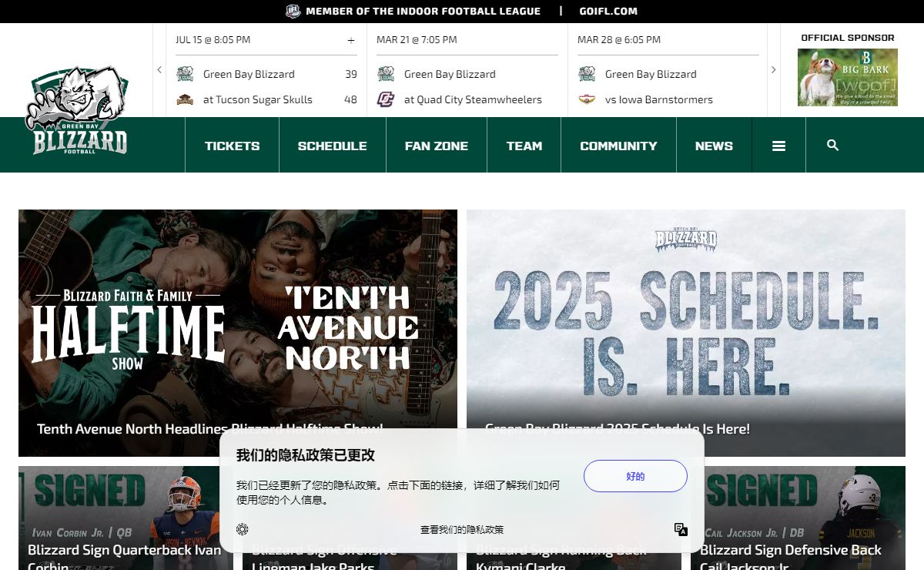
Task: Click the Green Bay Blizzard logo
Action: point(76,109)
